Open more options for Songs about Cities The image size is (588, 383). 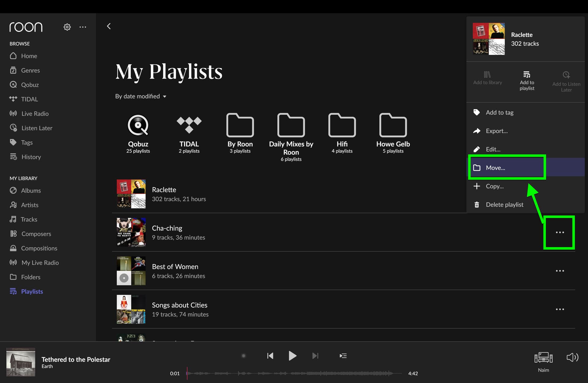(x=560, y=309)
